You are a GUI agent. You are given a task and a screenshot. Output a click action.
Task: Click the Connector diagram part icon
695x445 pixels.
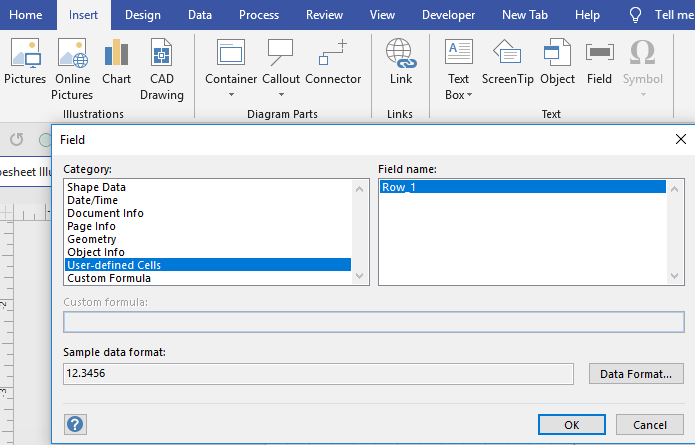click(333, 62)
